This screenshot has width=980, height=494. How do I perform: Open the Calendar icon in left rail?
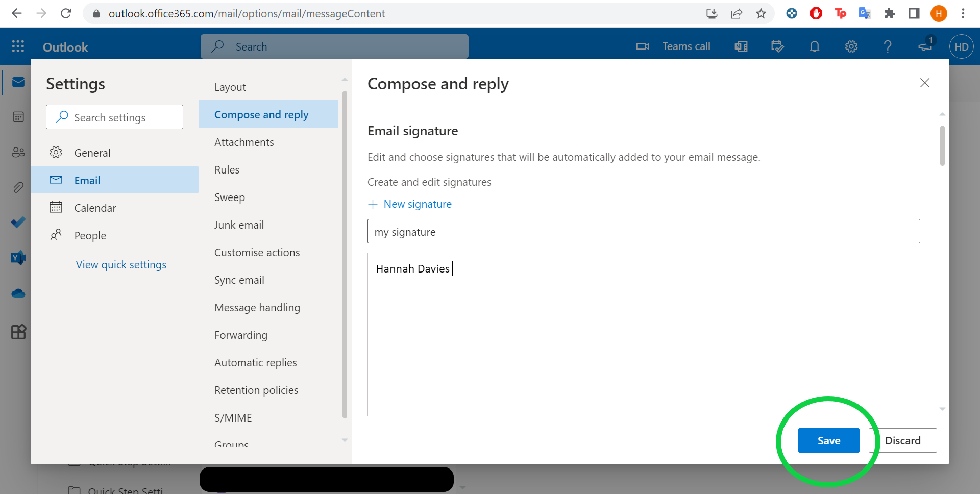[x=18, y=117]
